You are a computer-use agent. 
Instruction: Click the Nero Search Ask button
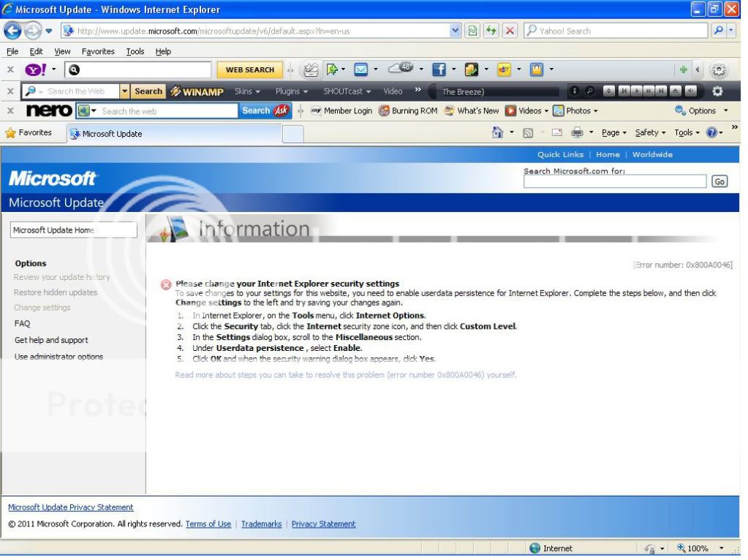(x=265, y=110)
